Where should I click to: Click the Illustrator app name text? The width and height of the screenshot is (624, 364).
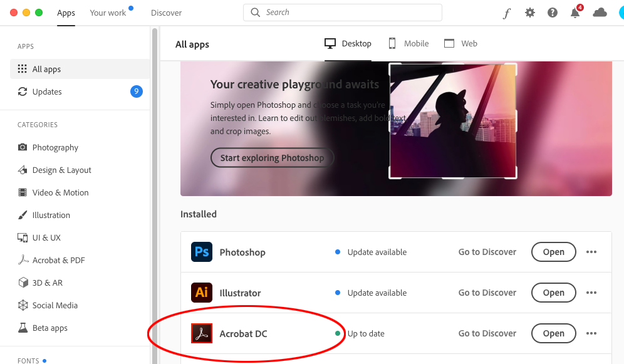[x=240, y=293]
